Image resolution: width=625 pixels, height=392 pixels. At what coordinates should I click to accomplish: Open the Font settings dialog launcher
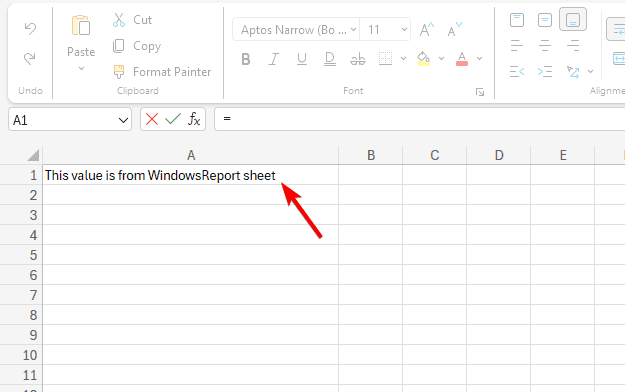480,92
